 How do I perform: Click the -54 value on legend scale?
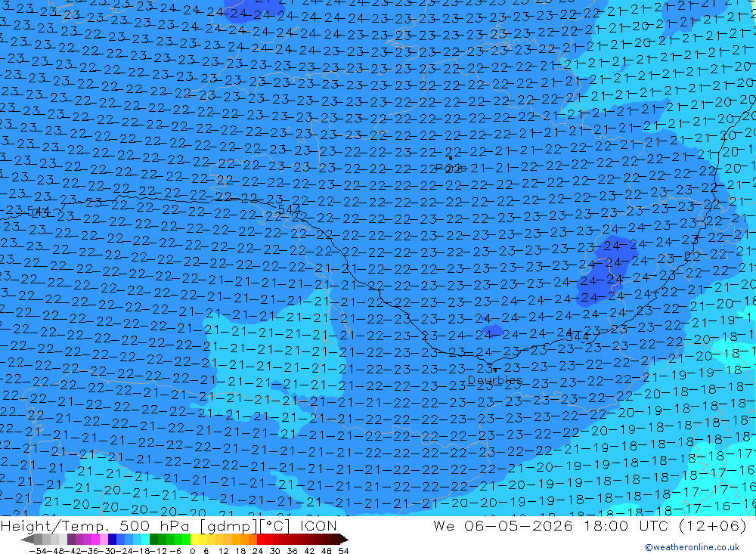pyautogui.click(x=38, y=551)
